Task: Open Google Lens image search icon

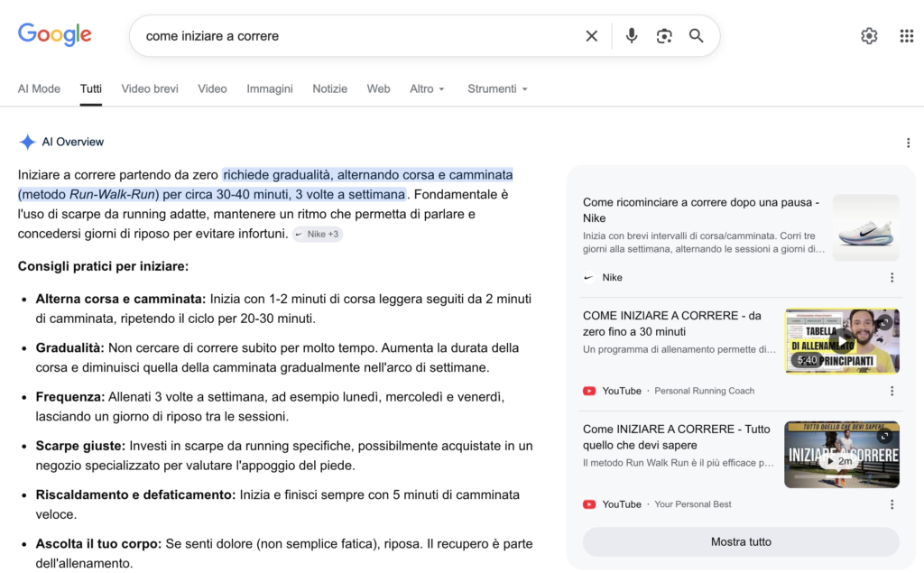Action: (x=664, y=36)
